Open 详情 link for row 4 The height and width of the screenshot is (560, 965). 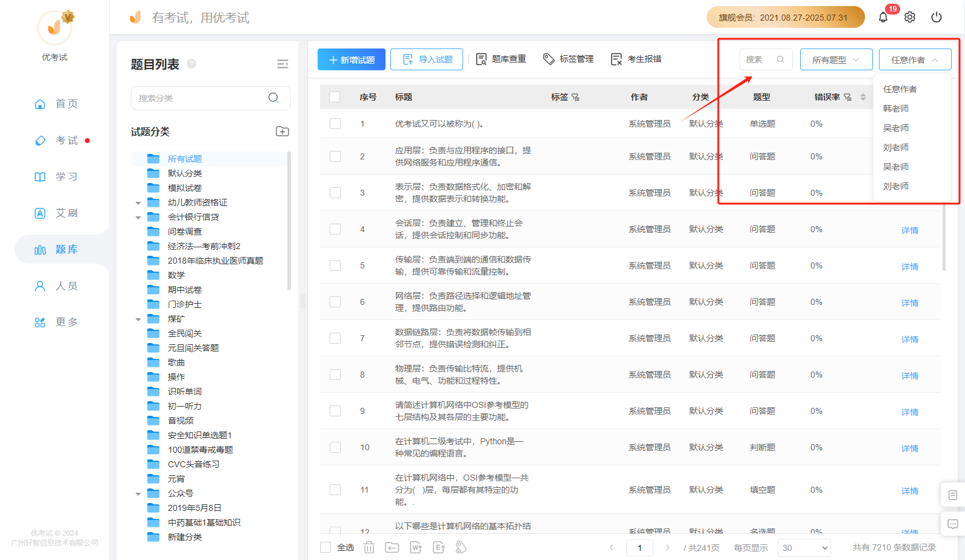point(909,230)
